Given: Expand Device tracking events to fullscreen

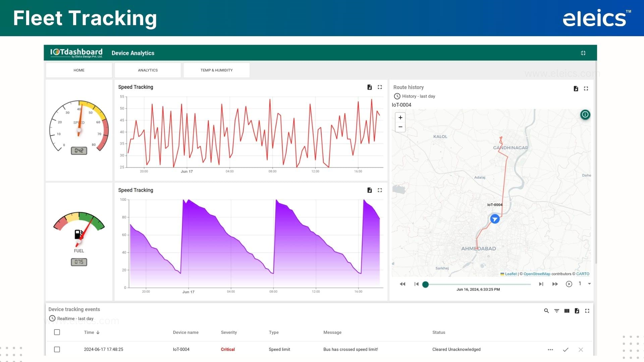Looking at the screenshot, I should pos(587,311).
